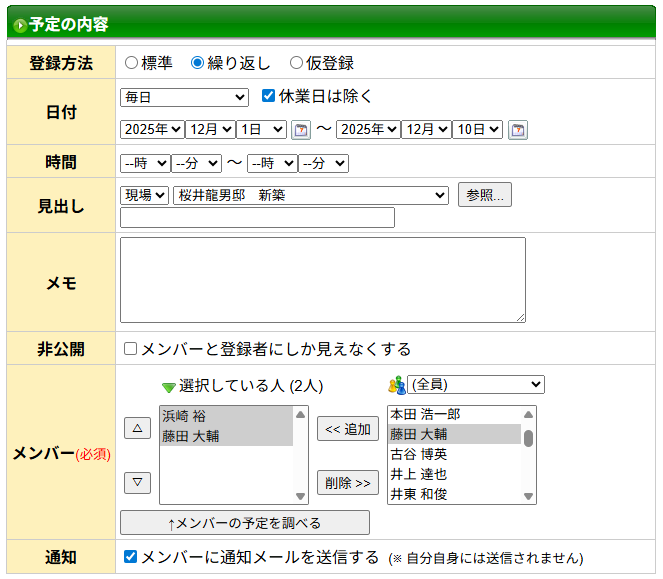
Task: Enable メンバーと登録者にしか見えなくする checkbox
Action: 130,349
